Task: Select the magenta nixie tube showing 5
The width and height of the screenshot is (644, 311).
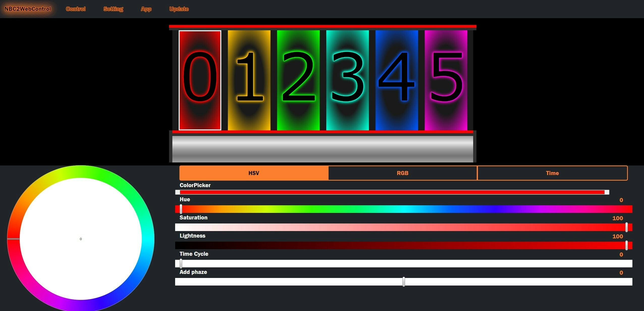Action: coord(446,80)
